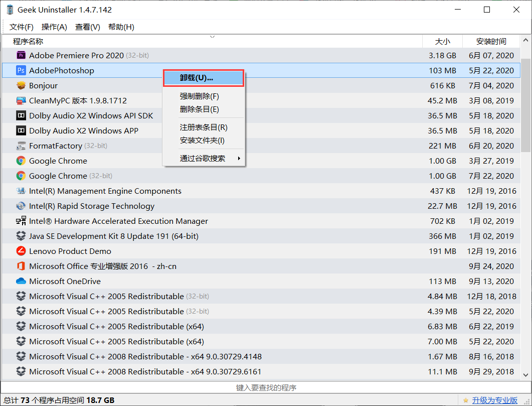Choose 删除条目(E) in context menu

[x=204, y=109]
